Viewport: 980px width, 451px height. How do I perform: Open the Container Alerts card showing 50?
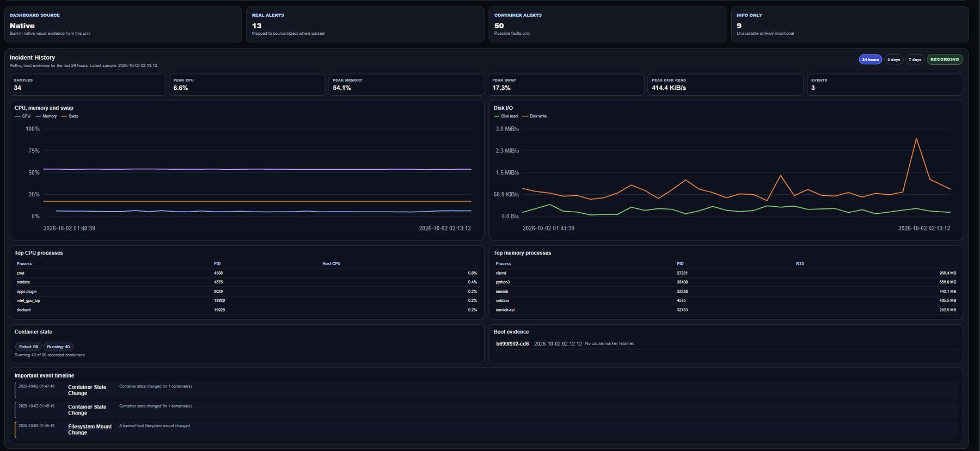pos(608,24)
